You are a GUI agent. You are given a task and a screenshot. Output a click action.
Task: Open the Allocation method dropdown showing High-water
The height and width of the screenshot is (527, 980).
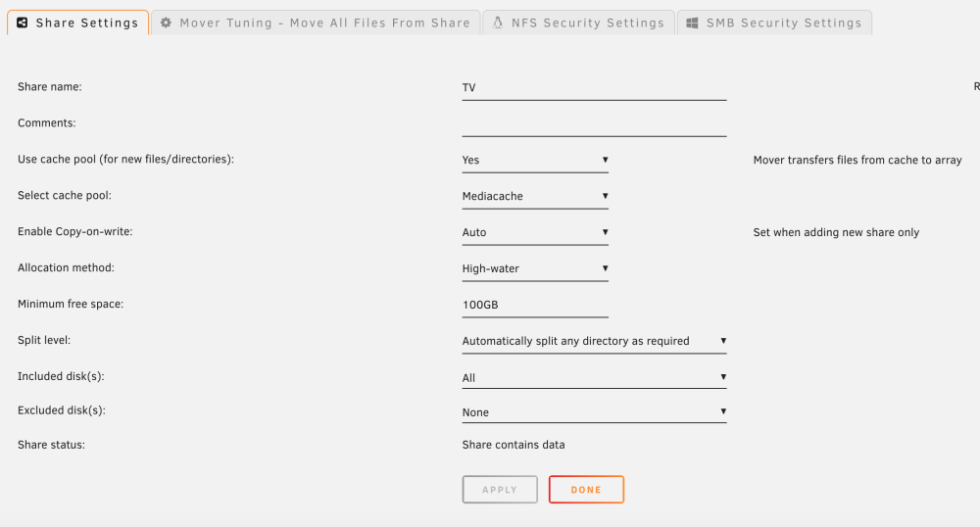click(535, 269)
